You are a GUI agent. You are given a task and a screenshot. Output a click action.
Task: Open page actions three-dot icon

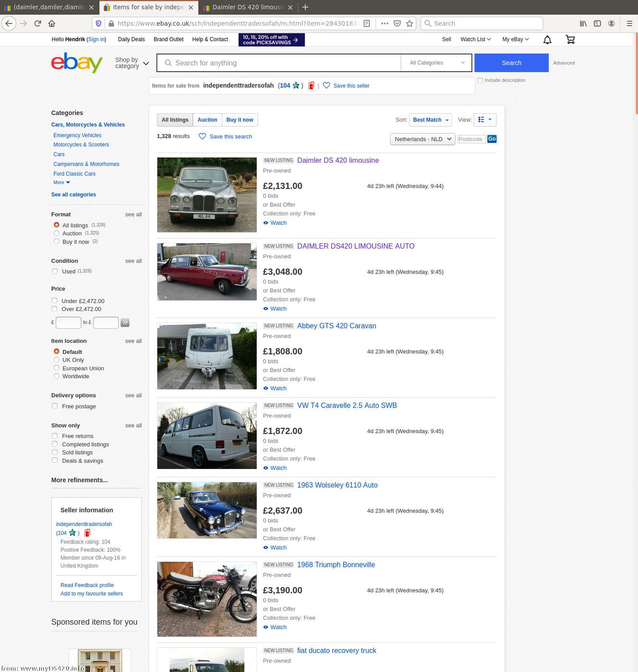point(384,23)
